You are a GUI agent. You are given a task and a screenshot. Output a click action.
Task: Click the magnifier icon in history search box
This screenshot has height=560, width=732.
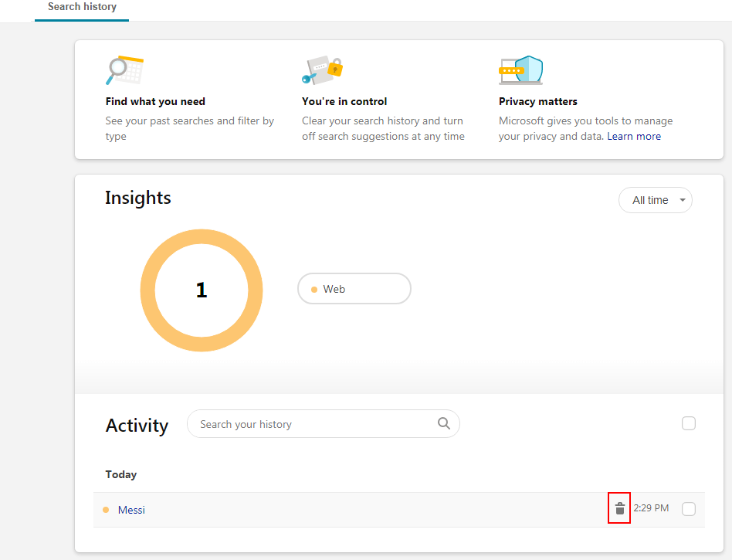[x=443, y=423]
